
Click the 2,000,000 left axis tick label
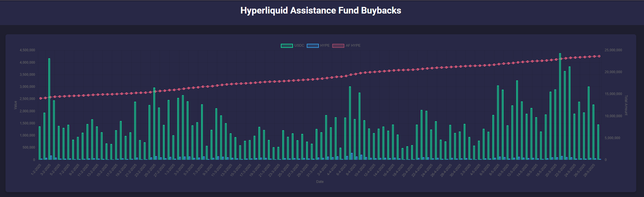pyautogui.click(x=27, y=111)
